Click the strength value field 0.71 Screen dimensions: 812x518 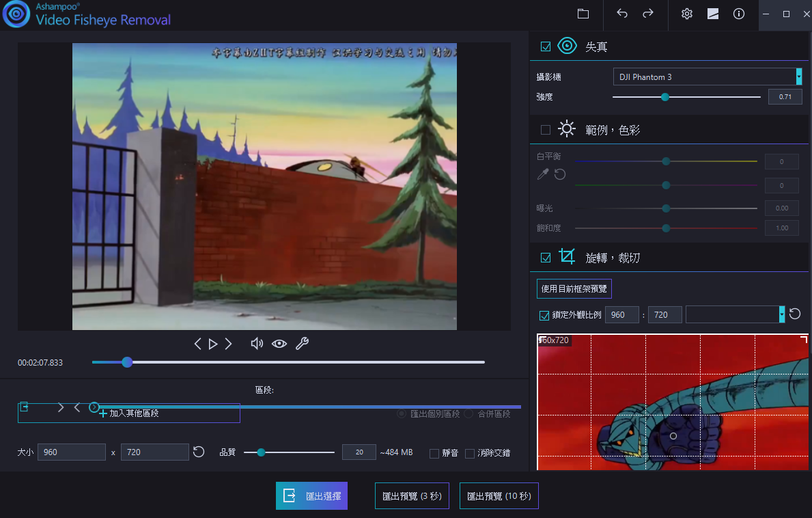[785, 96]
